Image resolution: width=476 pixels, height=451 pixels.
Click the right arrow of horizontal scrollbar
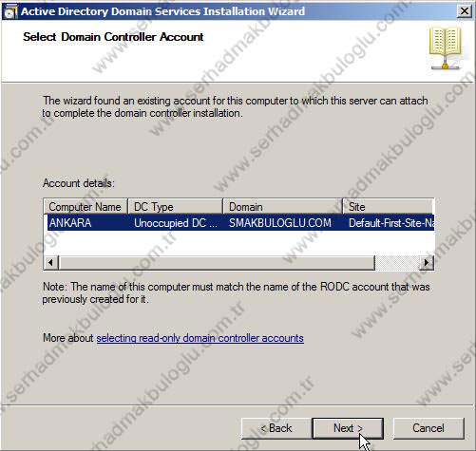[x=427, y=263]
